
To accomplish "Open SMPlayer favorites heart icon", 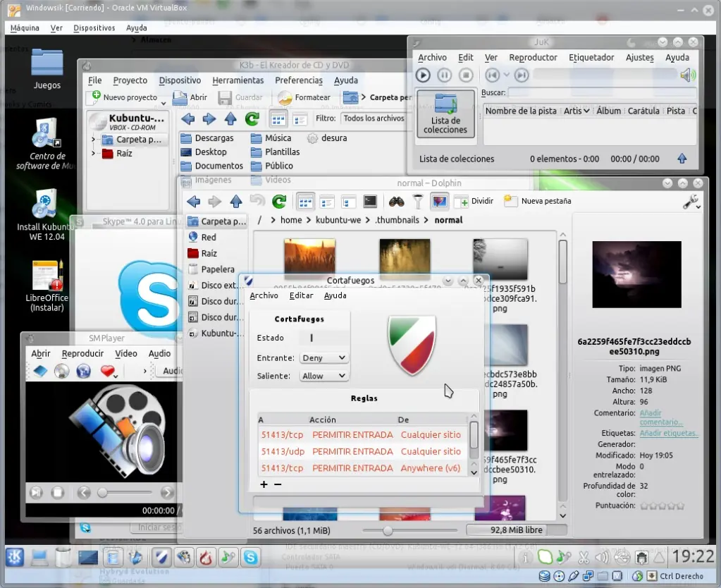I will point(109,371).
